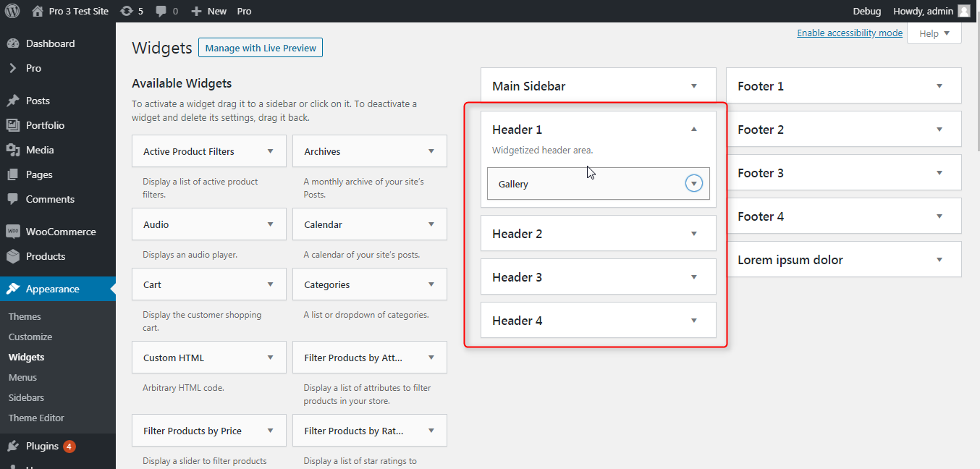Expand the Header 2 widget area

coord(694,234)
